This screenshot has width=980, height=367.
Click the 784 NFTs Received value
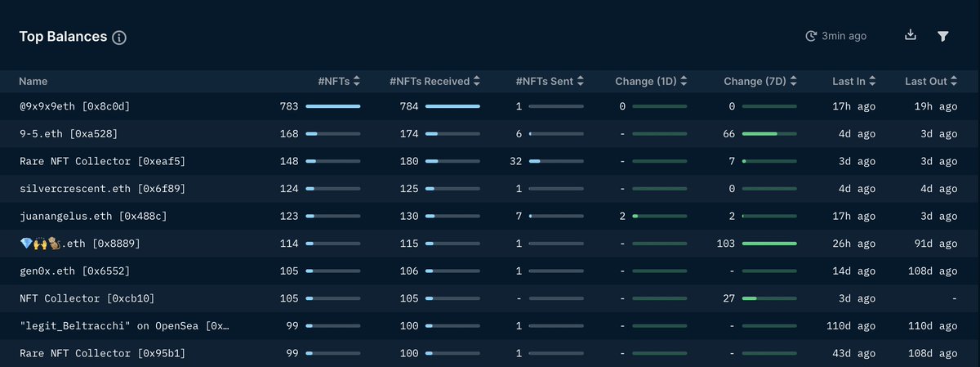pos(409,106)
